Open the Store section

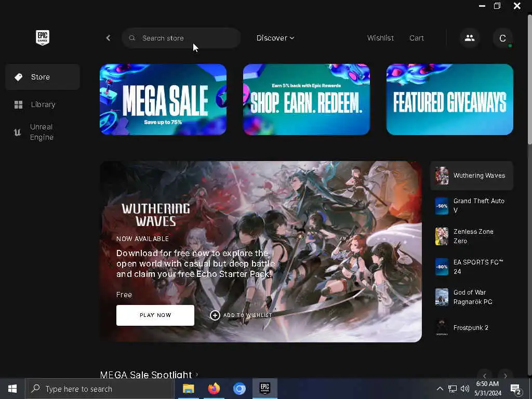43,77
